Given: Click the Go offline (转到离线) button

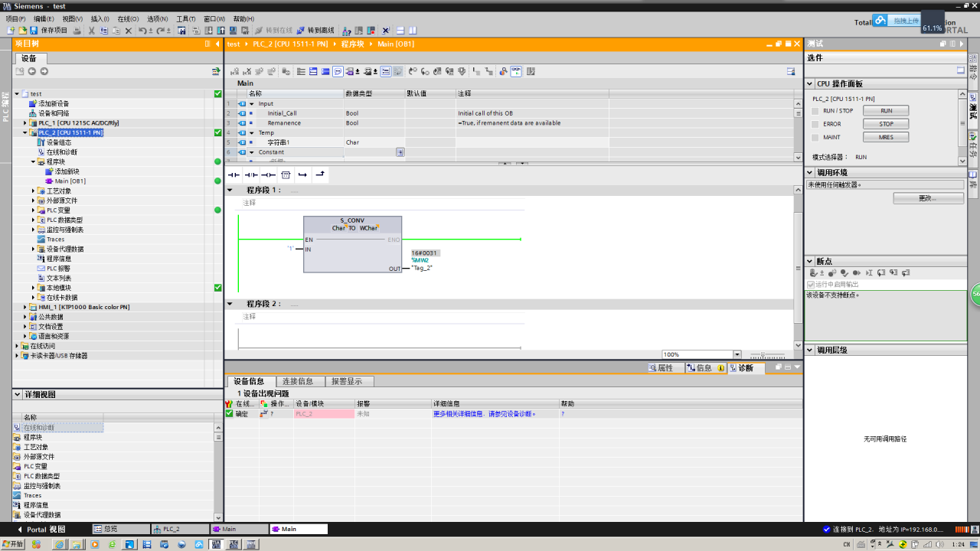Looking at the screenshot, I should pos(315,31).
